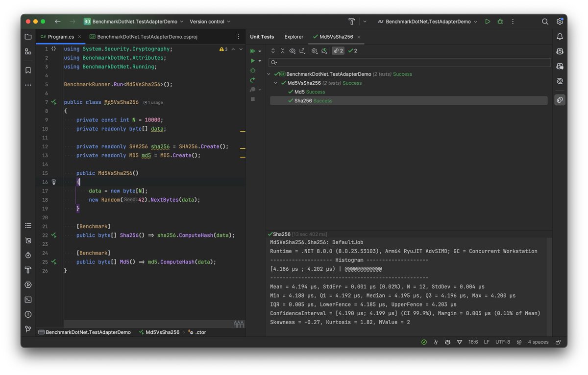The image size is (588, 375).
Task: Collapse the Md5VsSha256 test class node
Action: click(276, 83)
